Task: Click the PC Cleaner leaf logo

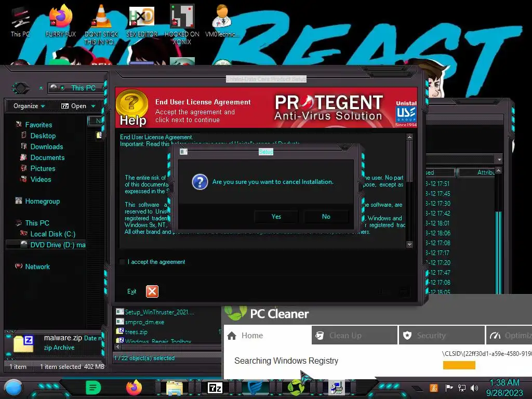Action: click(x=236, y=313)
